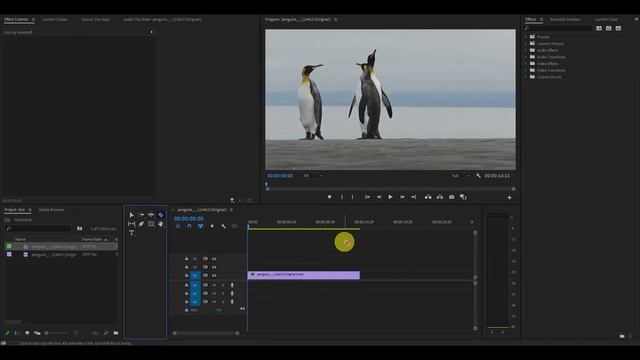Select the Rectangle tool

[x=151, y=224]
